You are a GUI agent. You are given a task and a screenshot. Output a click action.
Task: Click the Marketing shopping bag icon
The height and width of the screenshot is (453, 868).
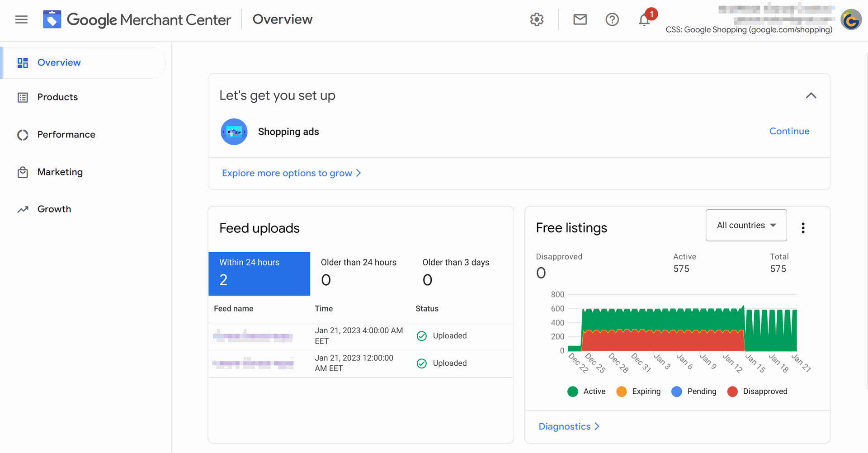[23, 172]
